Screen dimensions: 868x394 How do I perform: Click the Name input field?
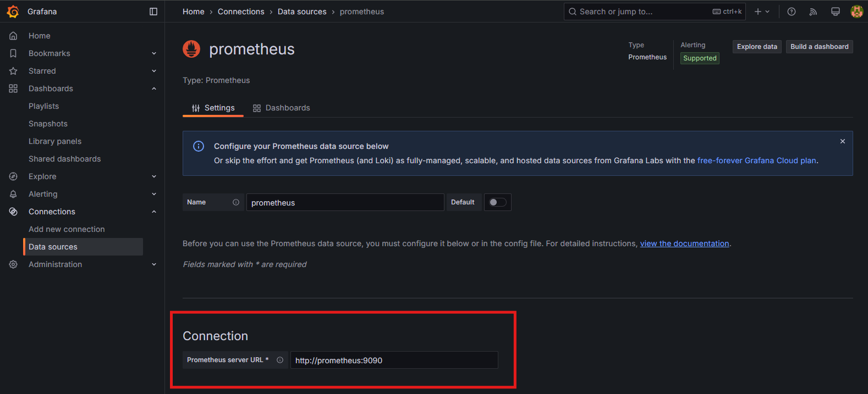tap(345, 202)
